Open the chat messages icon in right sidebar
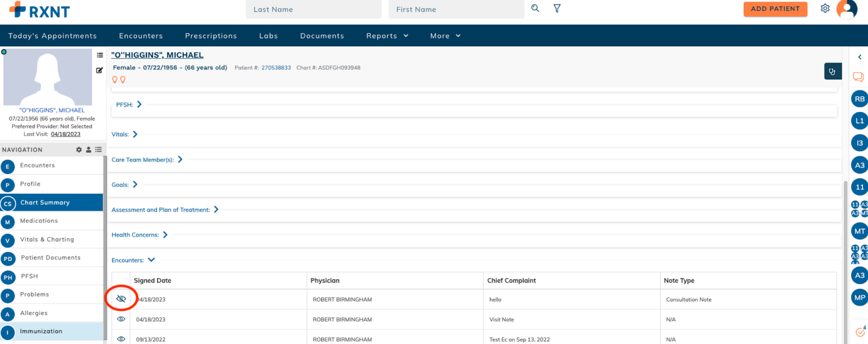Image resolution: width=868 pixels, height=344 pixels. pos(858,77)
